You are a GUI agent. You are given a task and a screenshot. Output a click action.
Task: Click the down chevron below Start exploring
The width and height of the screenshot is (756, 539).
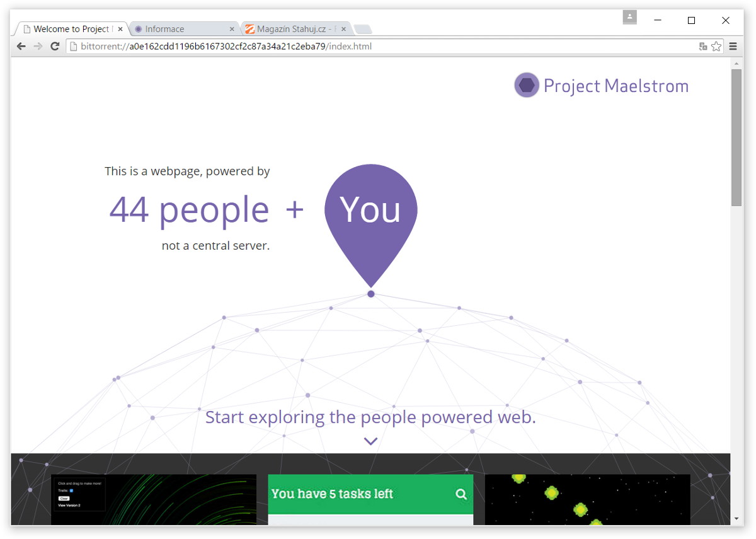tap(370, 441)
